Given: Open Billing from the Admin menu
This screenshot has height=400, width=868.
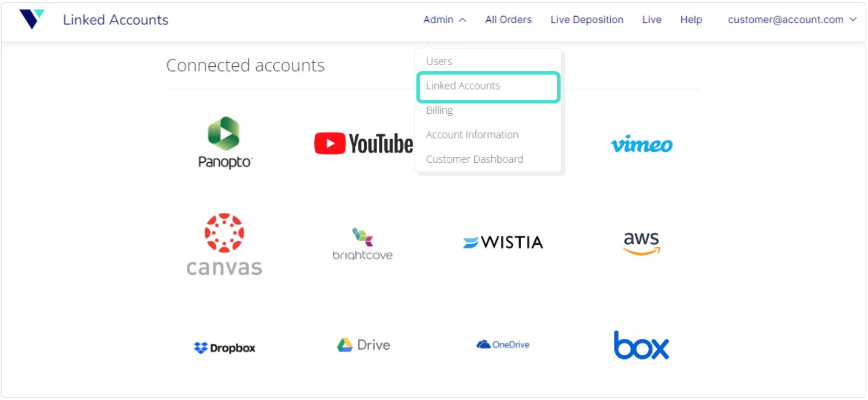Looking at the screenshot, I should click(x=439, y=110).
